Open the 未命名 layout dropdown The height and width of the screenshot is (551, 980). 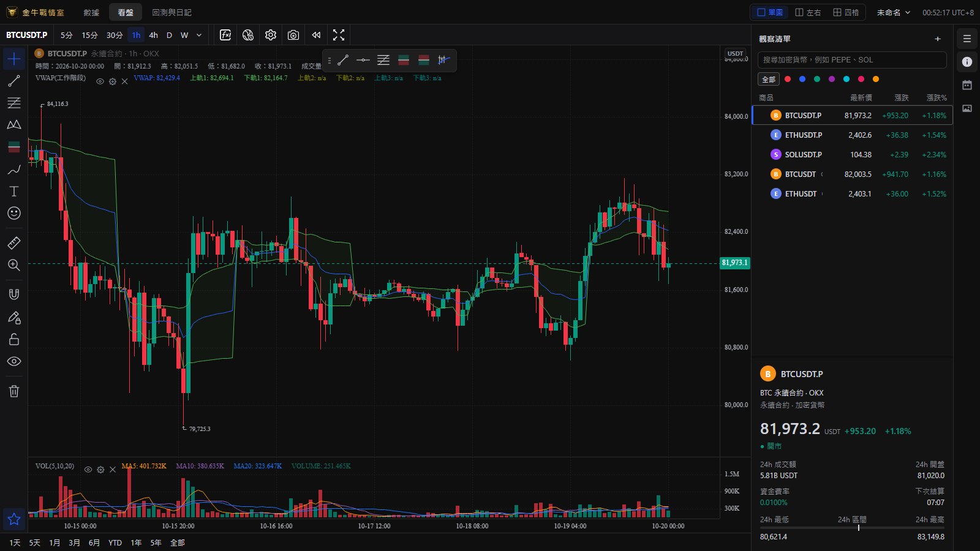893,12
